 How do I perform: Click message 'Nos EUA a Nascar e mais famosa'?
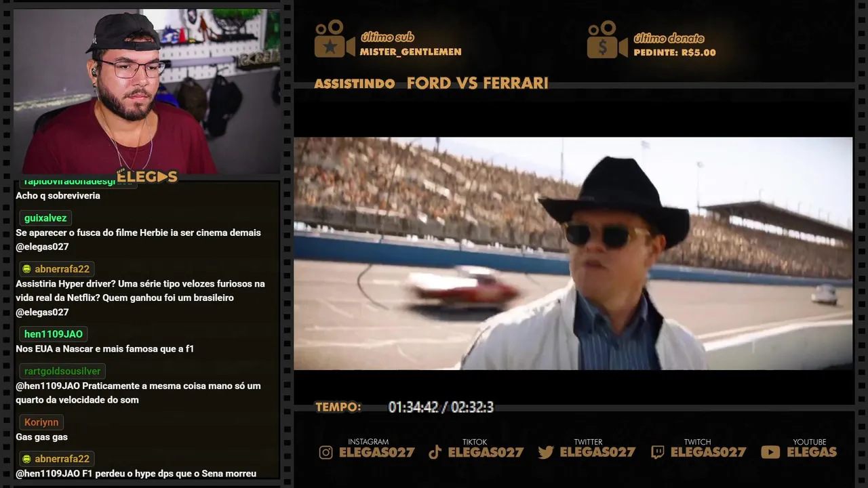(x=105, y=349)
